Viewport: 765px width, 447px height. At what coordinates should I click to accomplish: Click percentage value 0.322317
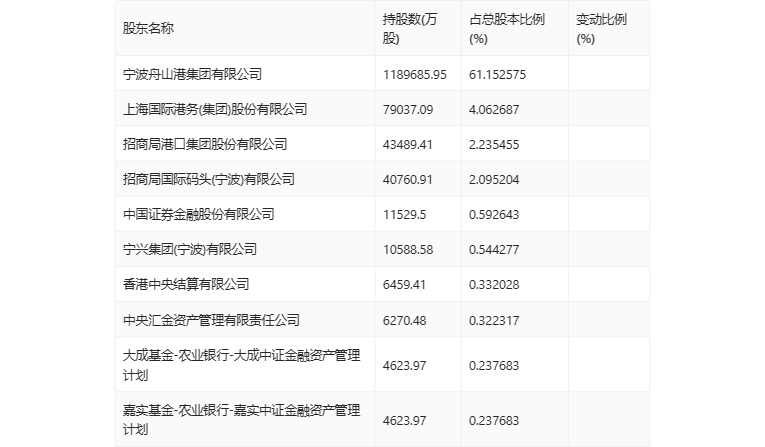(494, 321)
